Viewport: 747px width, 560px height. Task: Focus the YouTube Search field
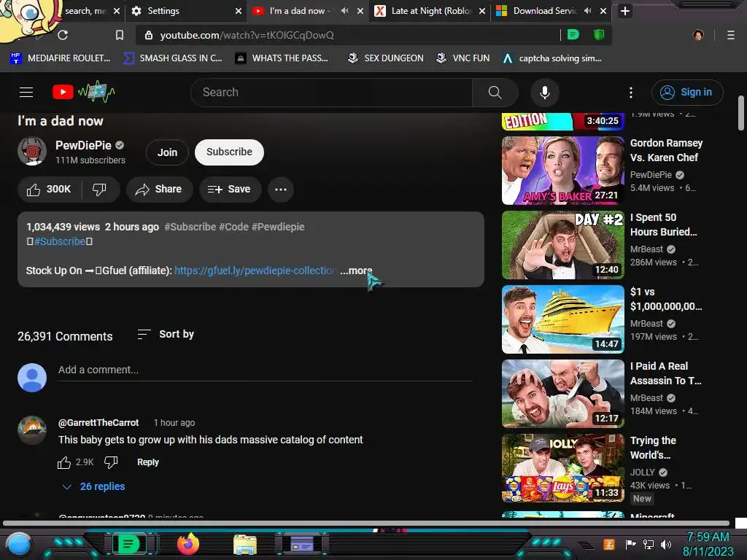(332, 93)
